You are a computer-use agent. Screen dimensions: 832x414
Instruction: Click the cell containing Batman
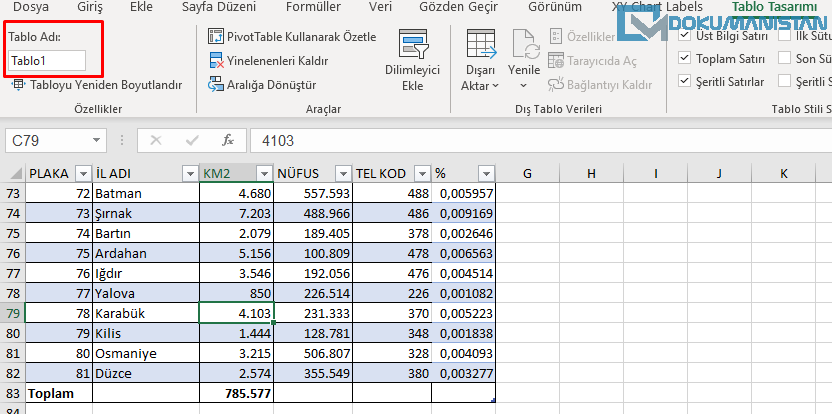coord(146,194)
